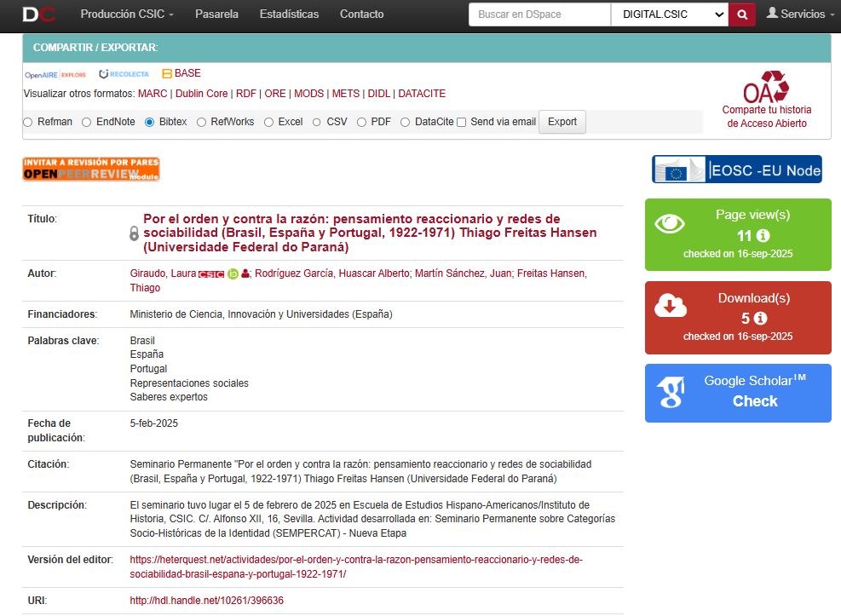Click the DC Digital.CSIC logo
The height and width of the screenshot is (616, 841).
tap(38, 14)
